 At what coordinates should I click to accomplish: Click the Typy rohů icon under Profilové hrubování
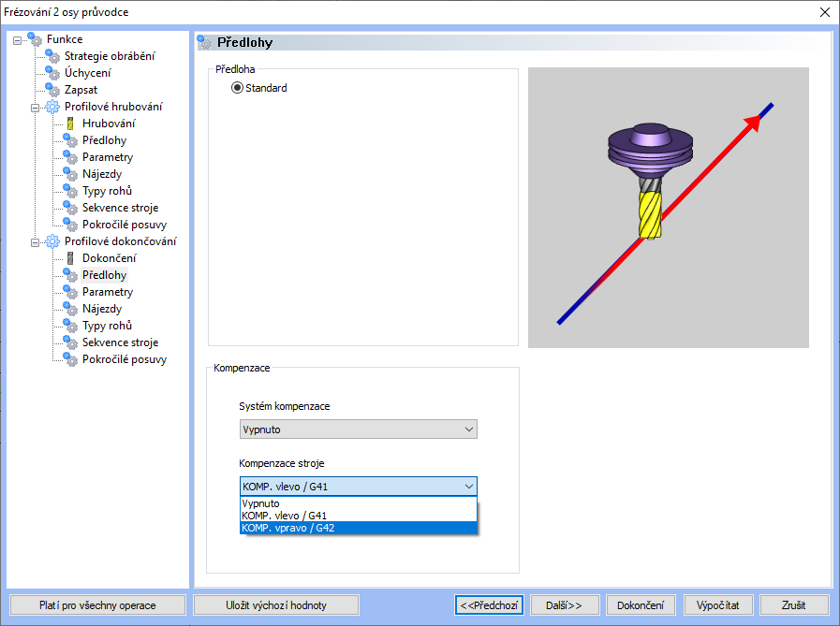coord(70,191)
